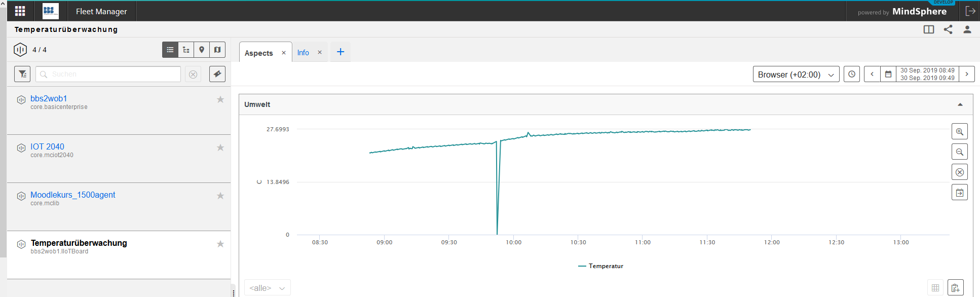This screenshot has width=980, height=297.
Task: Open the <alle> variable dropdown
Action: [x=267, y=288]
